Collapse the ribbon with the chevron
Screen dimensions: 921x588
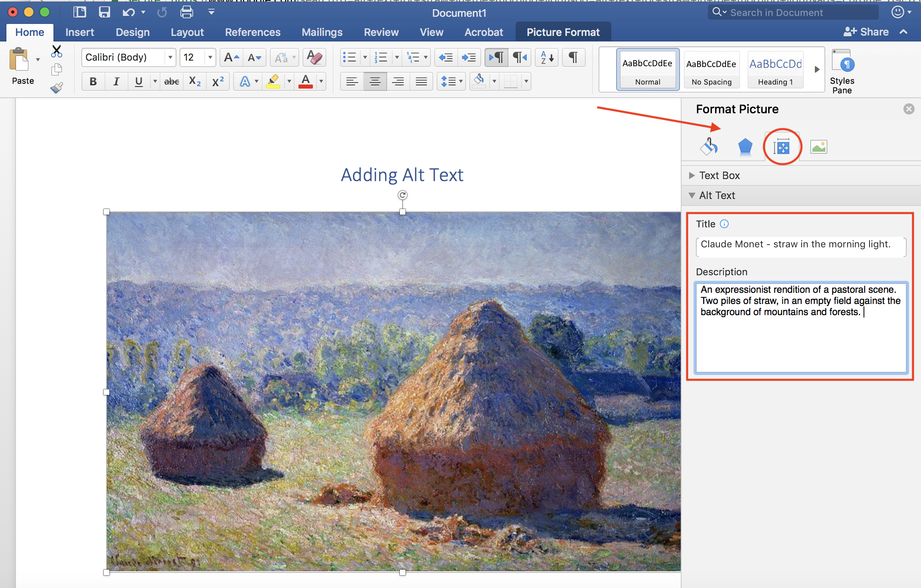[x=904, y=32]
